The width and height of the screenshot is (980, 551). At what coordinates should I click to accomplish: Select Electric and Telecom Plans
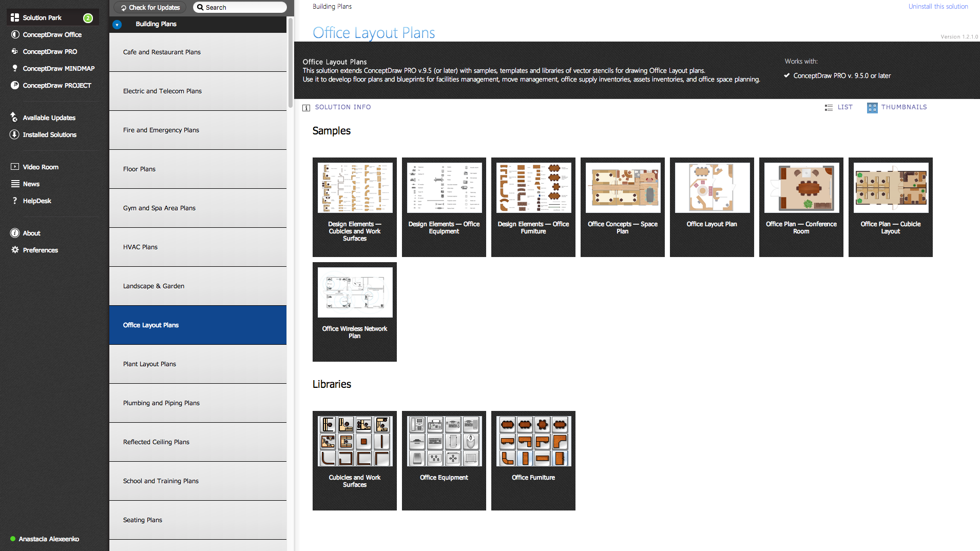(198, 91)
